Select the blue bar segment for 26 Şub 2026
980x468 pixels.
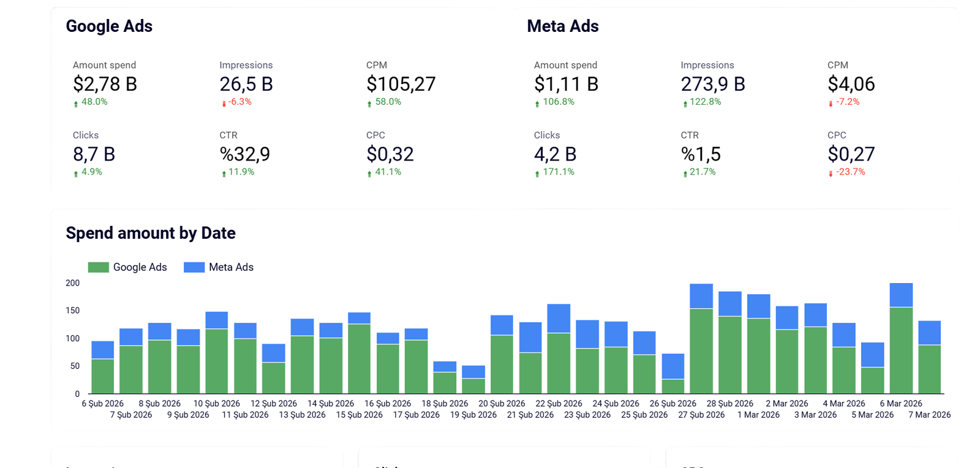673,366
